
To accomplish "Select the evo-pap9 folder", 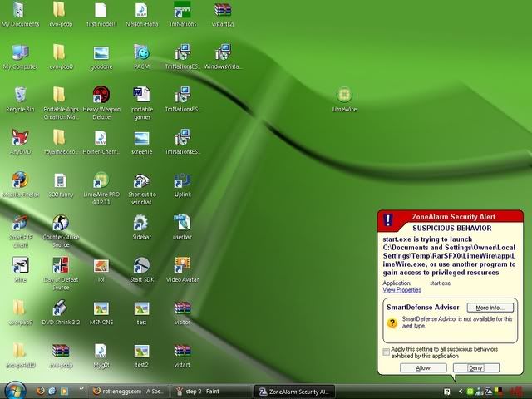I will click(20, 313).
